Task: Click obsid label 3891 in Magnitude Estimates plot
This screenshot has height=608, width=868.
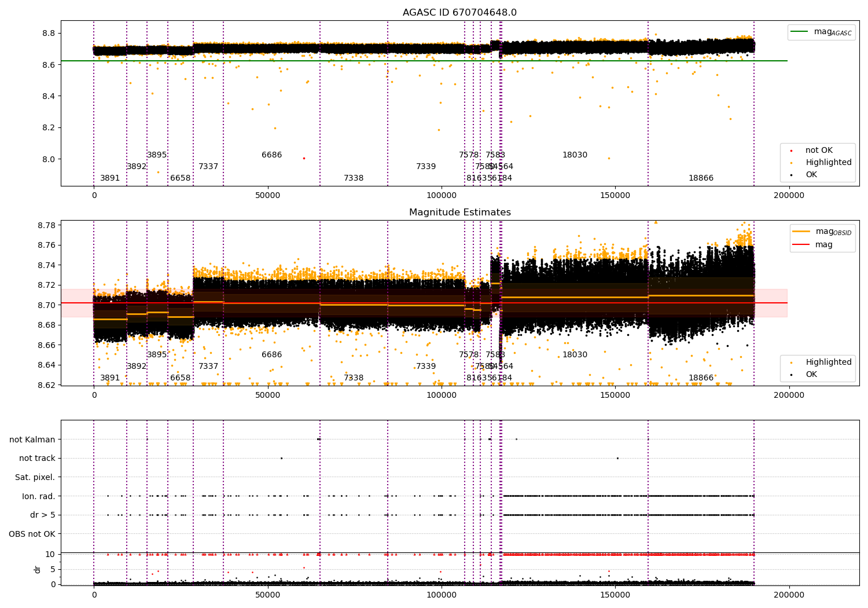Action: point(110,378)
